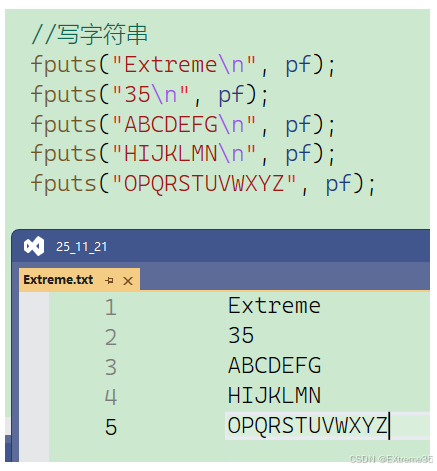437x471 pixels.
Task: Click the text 35 in the file
Action: 241,335
